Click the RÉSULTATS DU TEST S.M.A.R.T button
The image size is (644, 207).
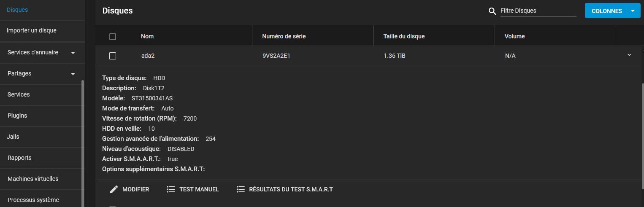point(285,189)
